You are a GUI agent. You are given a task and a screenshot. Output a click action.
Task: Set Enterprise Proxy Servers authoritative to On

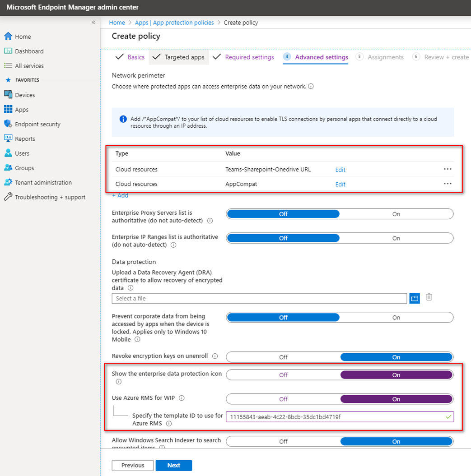click(x=396, y=214)
